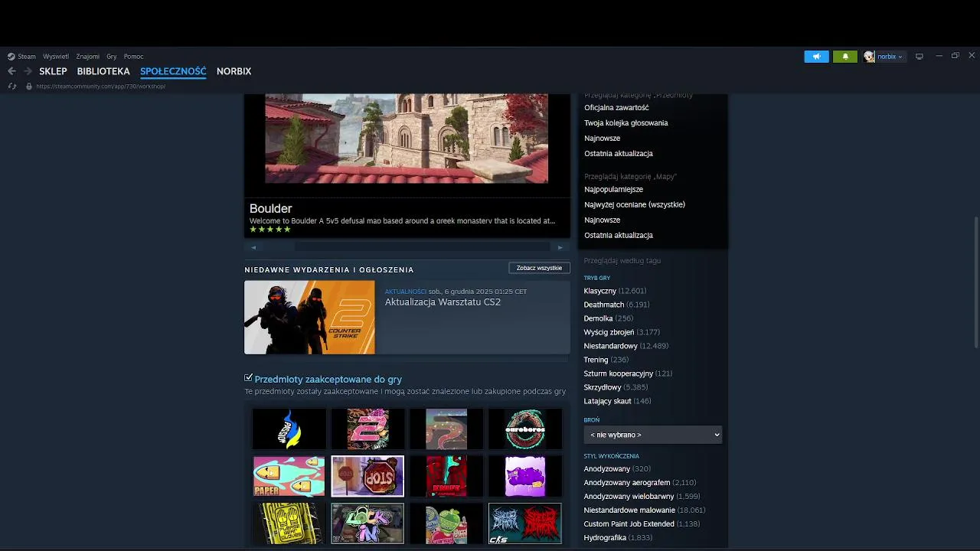Open the Ouroboros item thumbnail
Image resolution: width=980 pixels, height=551 pixels.
(524, 429)
